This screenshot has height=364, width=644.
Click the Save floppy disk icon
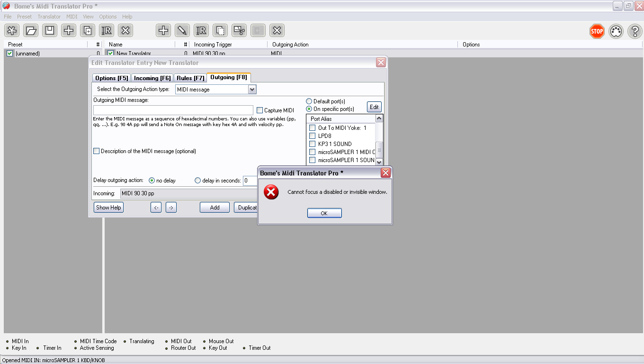click(50, 31)
